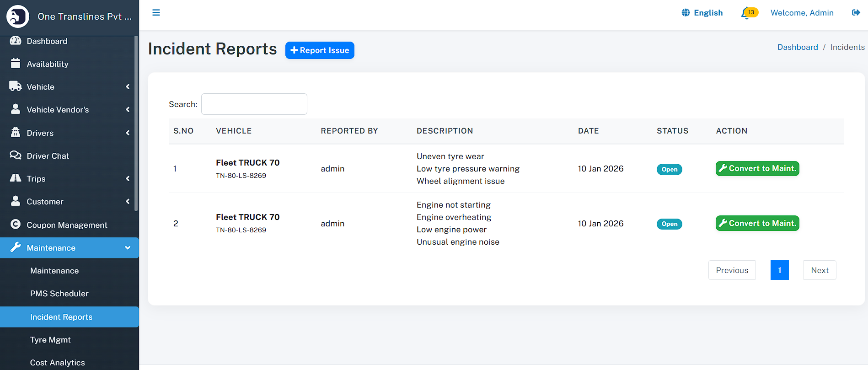Convert the tyre wear incident to maintenance

(757, 169)
